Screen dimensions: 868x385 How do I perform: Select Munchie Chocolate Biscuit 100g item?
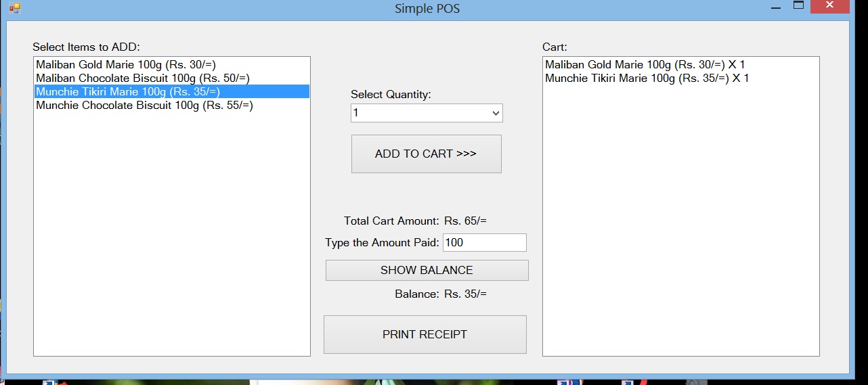pos(172,106)
